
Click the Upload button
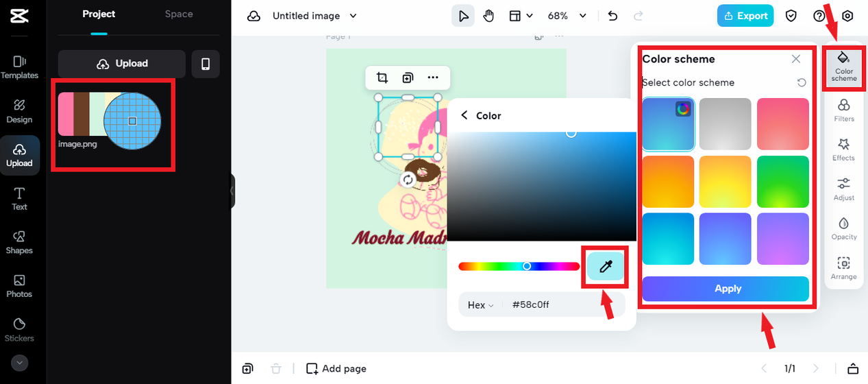[122, 64]
